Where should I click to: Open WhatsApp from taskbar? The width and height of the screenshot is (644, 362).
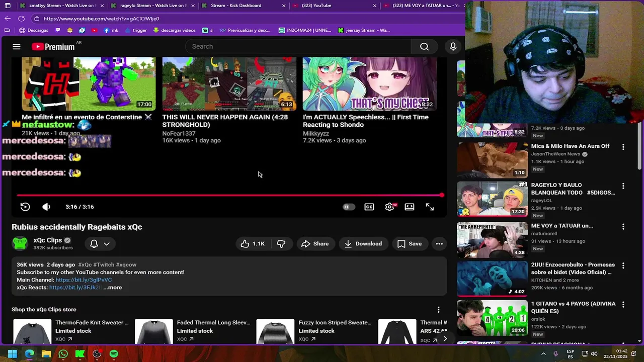click(63, 354)
